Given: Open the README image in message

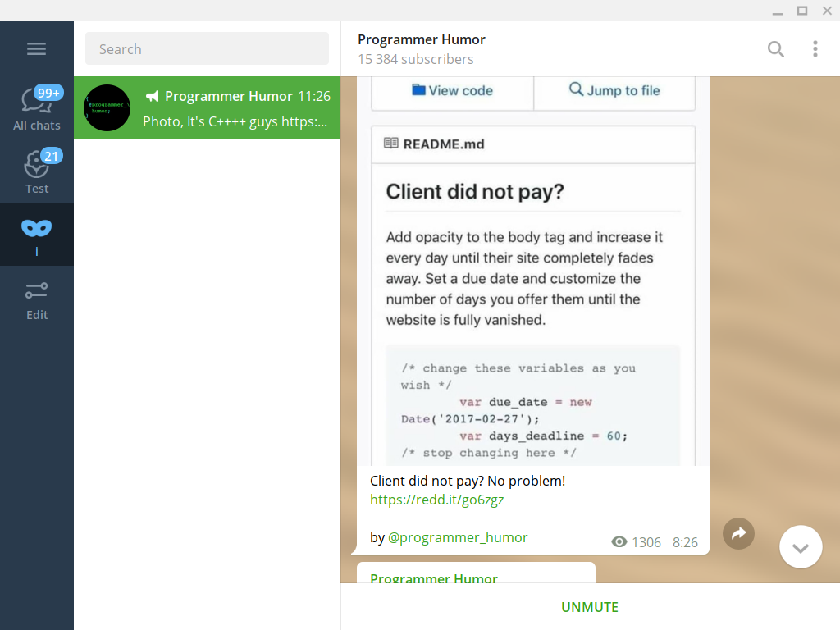Looking at the screenshot, I should tap(533, 271).
